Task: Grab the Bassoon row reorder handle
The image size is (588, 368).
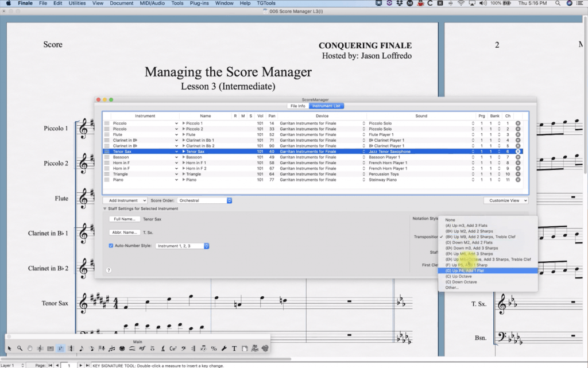Action: [x=107, y=157]
